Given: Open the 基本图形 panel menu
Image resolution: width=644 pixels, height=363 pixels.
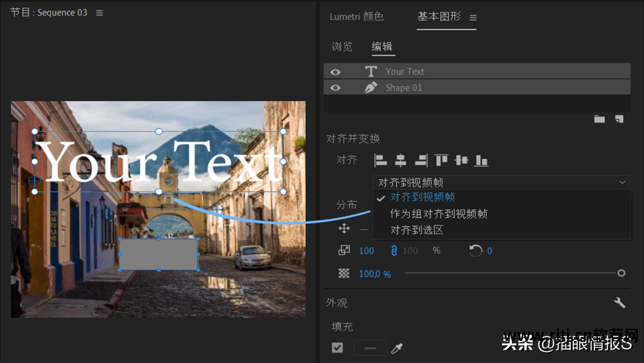Looking at the screenshot, I should click(x=472, y=17).
